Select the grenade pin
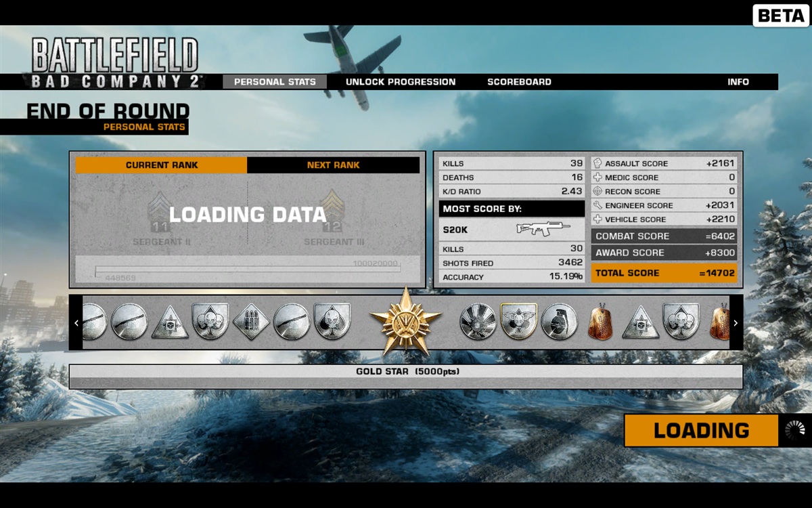 560,322
